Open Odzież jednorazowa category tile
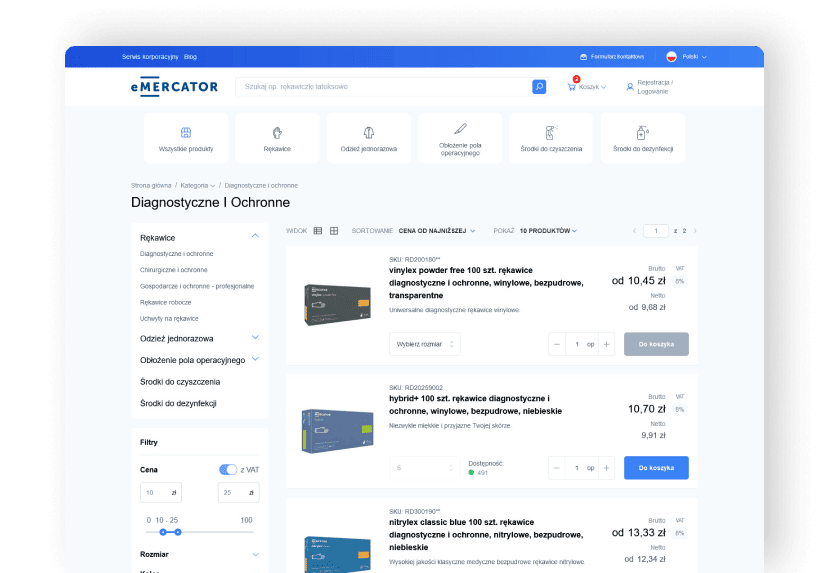Screen dimensions: 830x573 point(369,138)
